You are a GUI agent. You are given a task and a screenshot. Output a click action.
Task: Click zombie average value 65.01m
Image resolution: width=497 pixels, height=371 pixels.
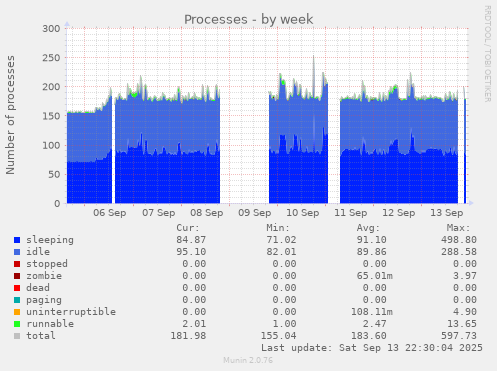(374, 276)
